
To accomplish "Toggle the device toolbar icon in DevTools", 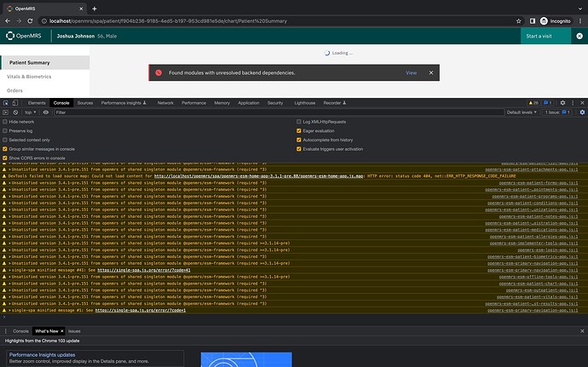I will 15,103.
